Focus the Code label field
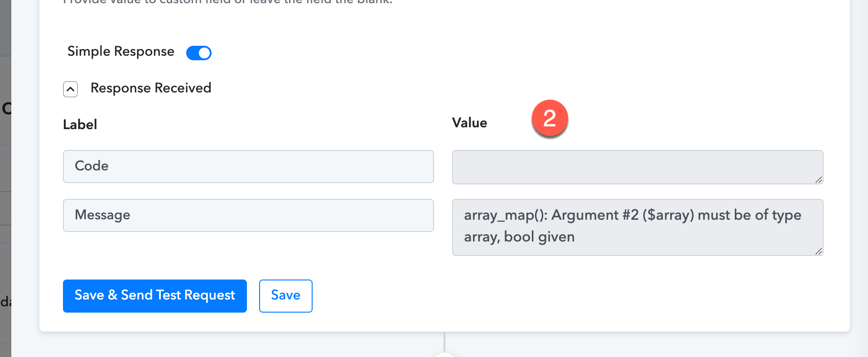 pyautogui.click(x=248, y=166)
